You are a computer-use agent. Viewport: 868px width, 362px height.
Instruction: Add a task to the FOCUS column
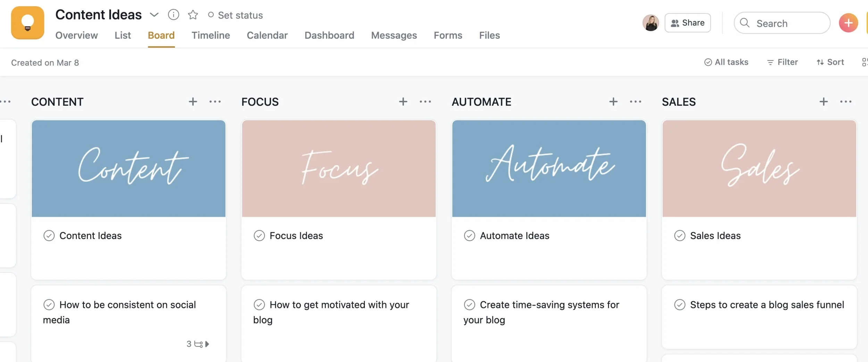click(403, 102)
